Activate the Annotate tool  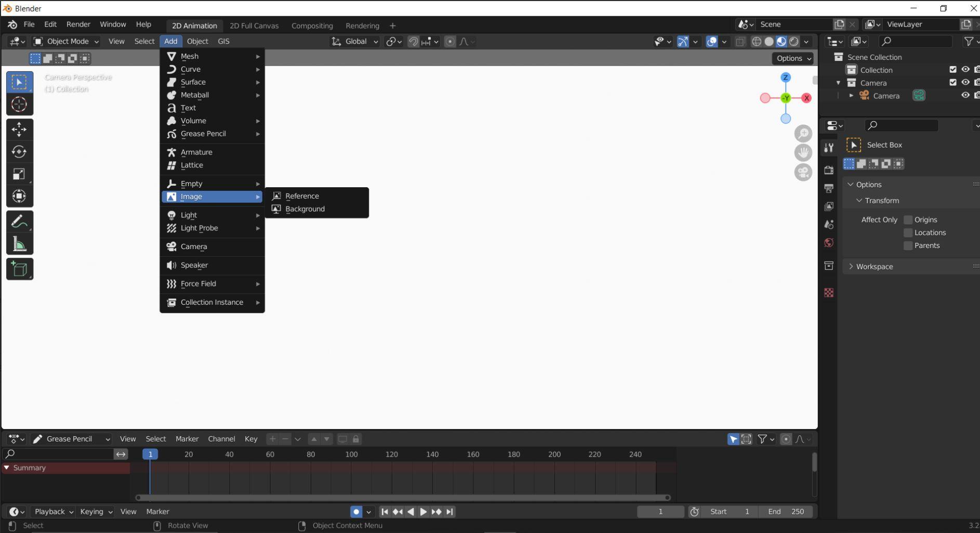point(19,222)
